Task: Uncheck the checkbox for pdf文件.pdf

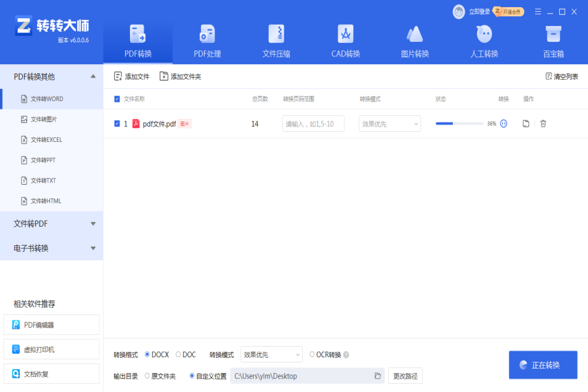Action: point(117,124)
